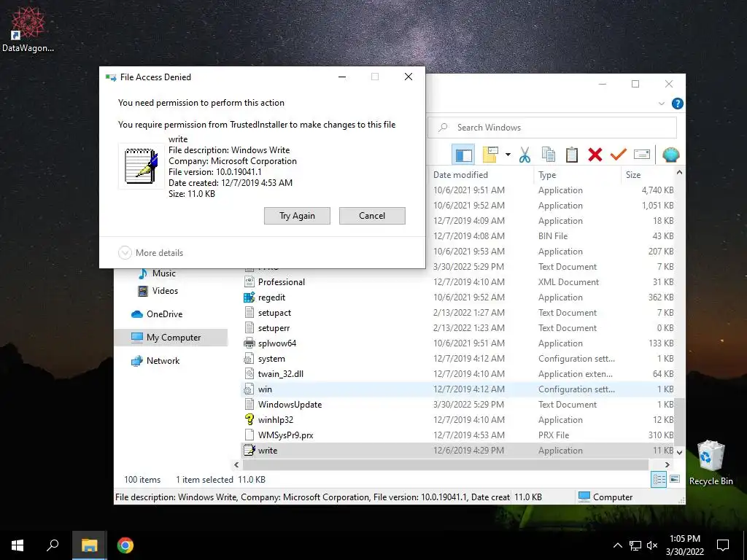Click the scroll-down arrow of file list
The image size is (747, 560).
coord(680,452)
